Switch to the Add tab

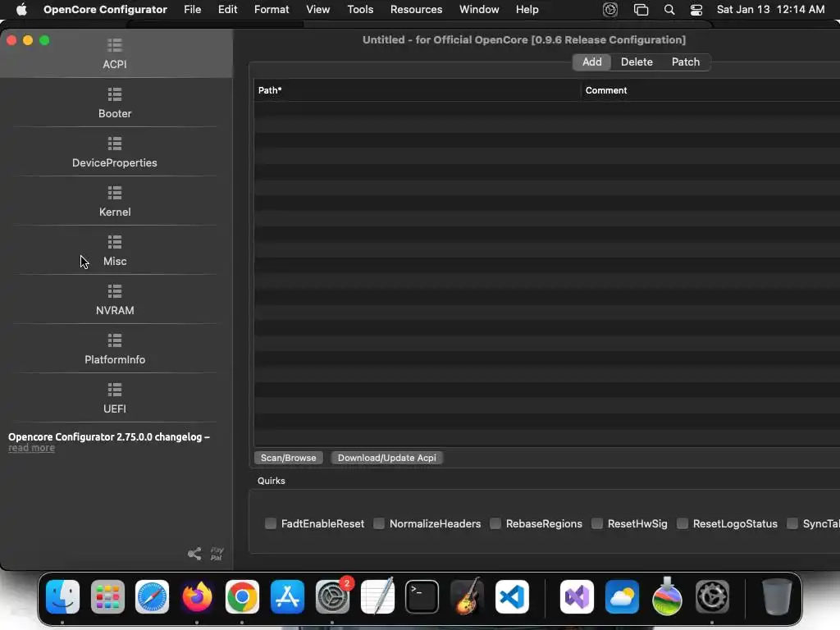[592, 62]
